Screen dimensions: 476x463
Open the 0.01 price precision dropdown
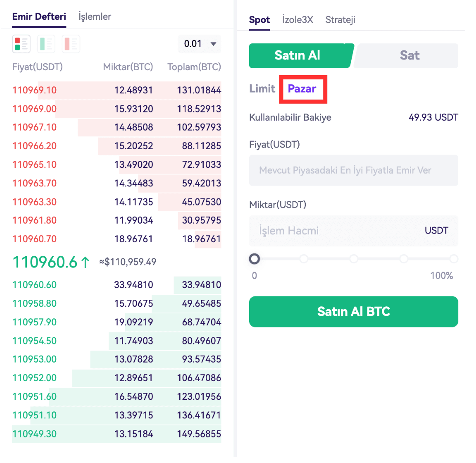pyautogui.click(x=200, y=44)
